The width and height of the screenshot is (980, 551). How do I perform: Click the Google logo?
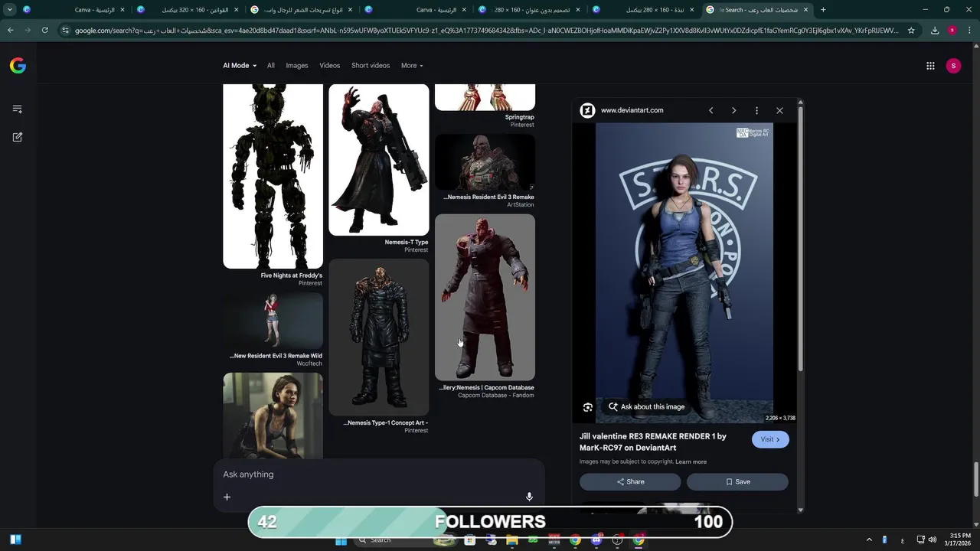coord(18,66)
